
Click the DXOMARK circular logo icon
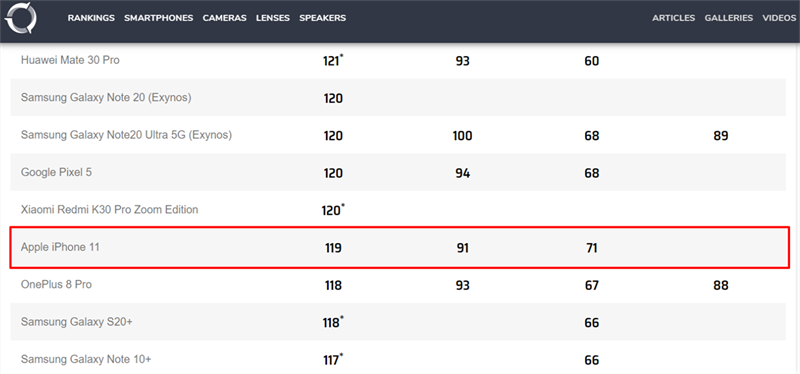tap(20, 18)
